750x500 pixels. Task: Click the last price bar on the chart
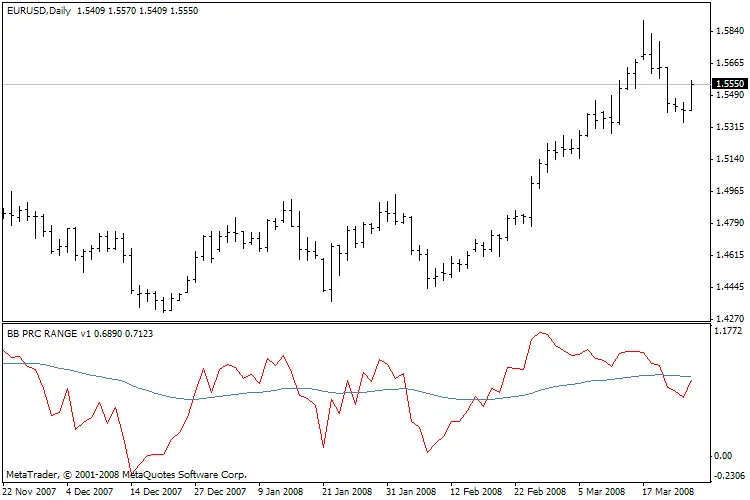click(x=692, y=98)
